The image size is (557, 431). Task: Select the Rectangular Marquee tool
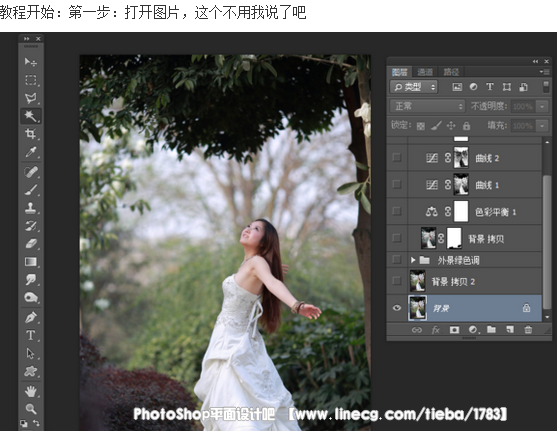(x=31, y=80)
